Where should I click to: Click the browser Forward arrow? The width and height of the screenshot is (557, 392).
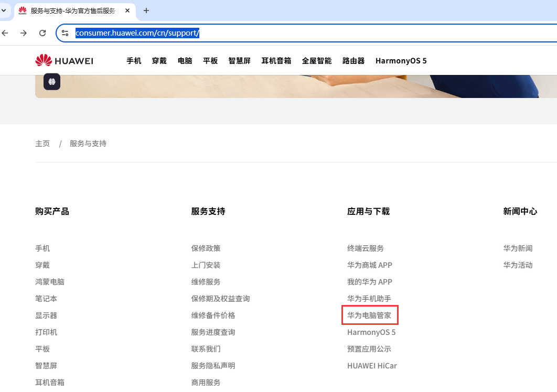(24, 33)
